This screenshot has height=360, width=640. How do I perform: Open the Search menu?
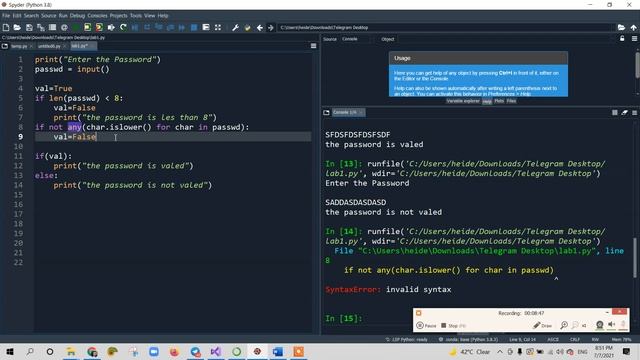31,16
